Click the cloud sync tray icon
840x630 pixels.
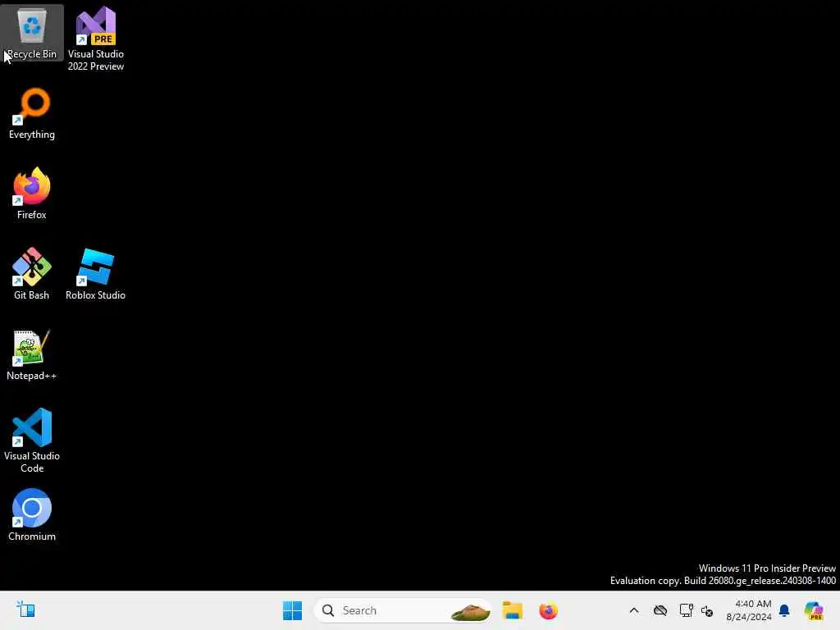click(x=660, y=610)
